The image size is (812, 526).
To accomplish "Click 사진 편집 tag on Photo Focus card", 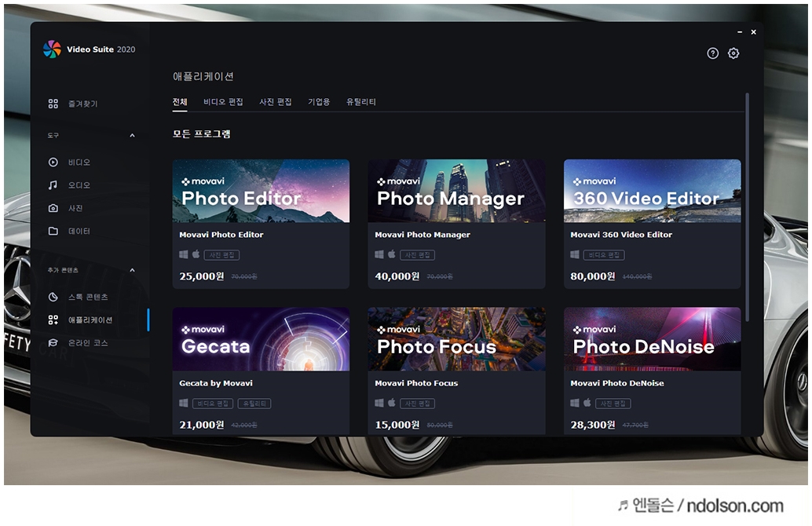I will coord(418,404).
